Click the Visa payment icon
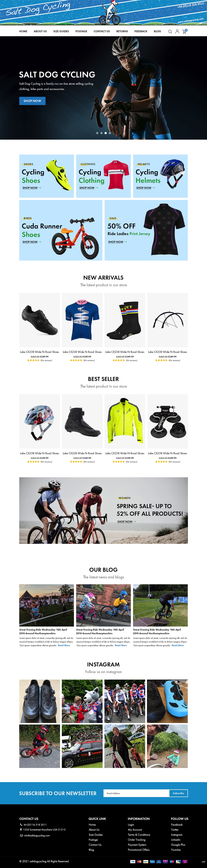The image size is (207, 868). coord(132,861)
